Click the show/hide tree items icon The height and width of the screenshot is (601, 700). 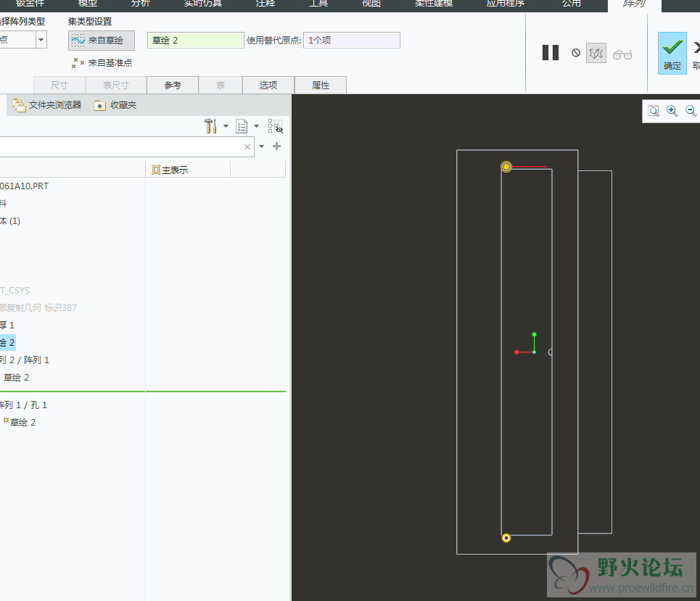[276, 126]
